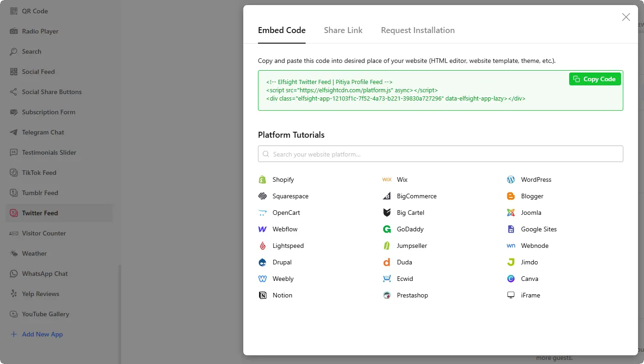Image resolution: width=644 pixels, height=364 pixels.
Task: Click the Search magnifier icon in sidebar
Action: click(14, 51)
